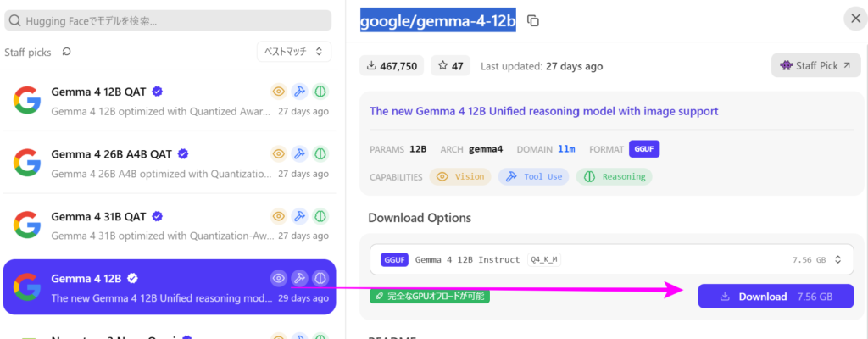This screenshot has height=339, width=868.
Task: Click the vision icon on selected Gemma 4 12B
Action: coord(278,278)
